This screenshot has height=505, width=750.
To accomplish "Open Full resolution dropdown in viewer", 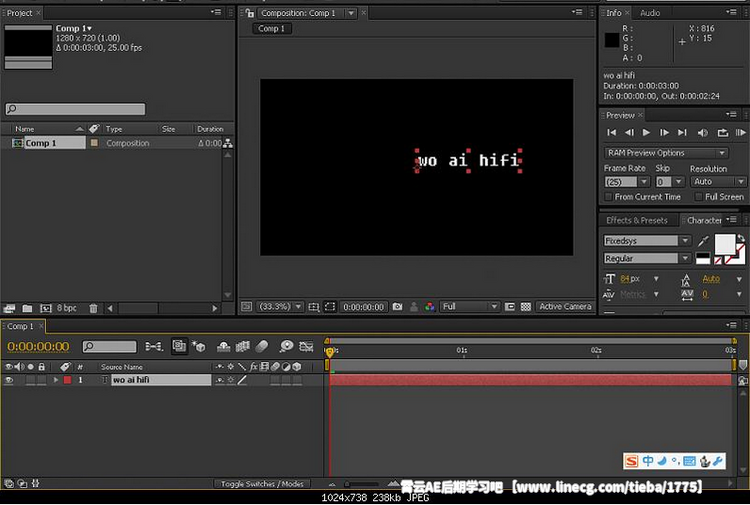I will click(x=470, y=307).
